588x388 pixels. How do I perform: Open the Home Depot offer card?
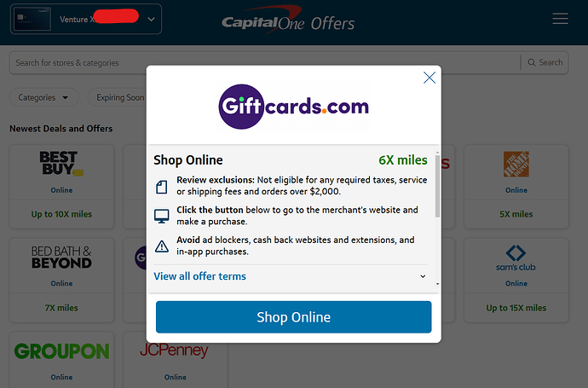516,187
